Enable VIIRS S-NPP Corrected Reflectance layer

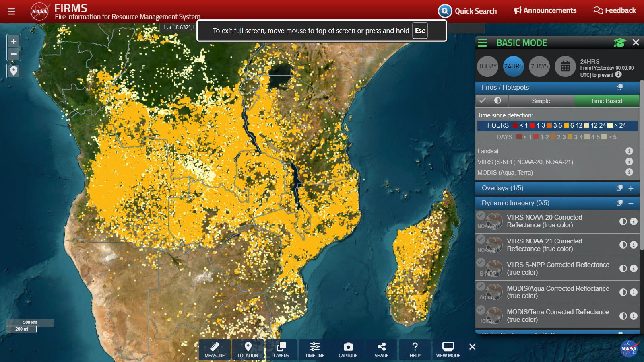click(481, 263)
